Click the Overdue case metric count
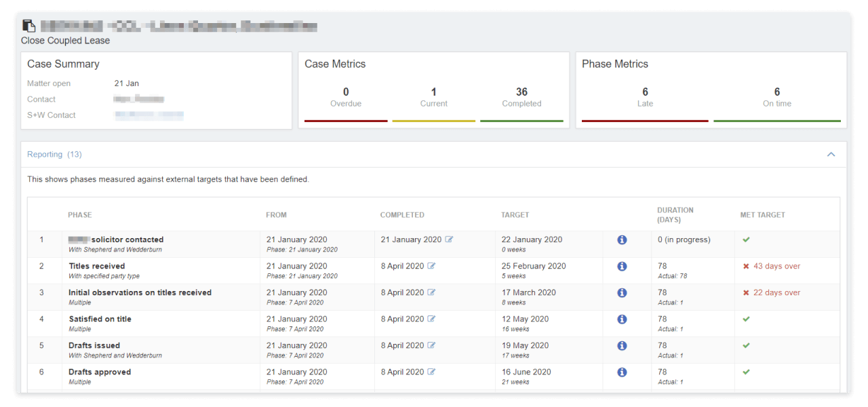The image size is (868, 407). pyautogui.click(x=346, y=92)
